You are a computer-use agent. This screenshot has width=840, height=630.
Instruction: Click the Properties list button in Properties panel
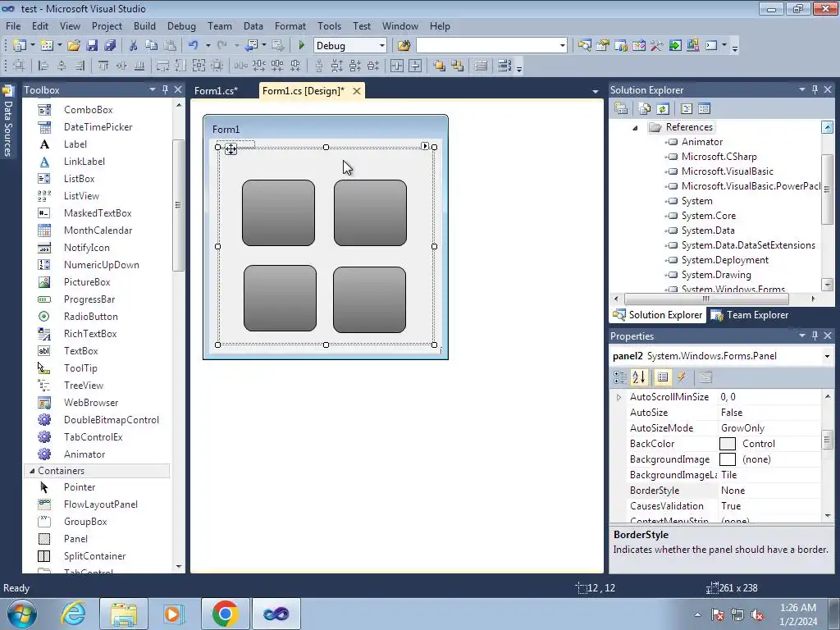(x=662, y=377)
